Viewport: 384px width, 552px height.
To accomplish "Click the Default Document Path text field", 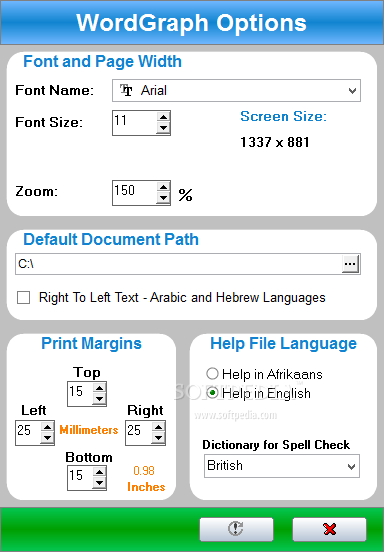I will (178, 264).
